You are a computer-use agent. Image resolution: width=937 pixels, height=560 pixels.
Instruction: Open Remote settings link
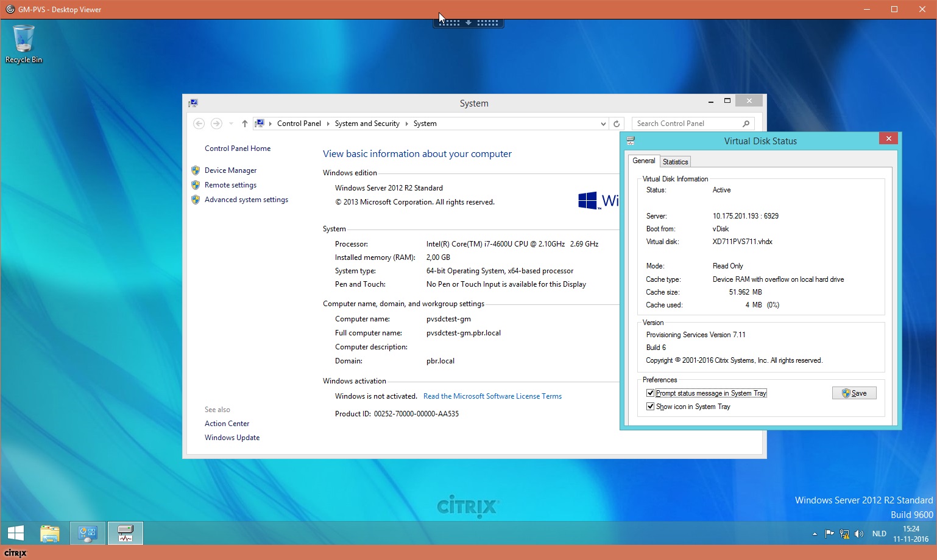pos(230,185)
